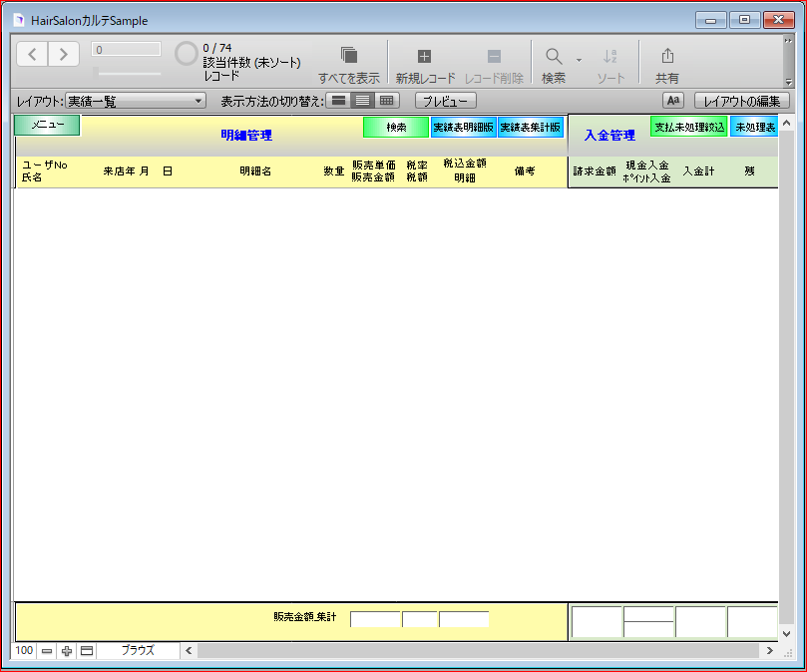Open the 共有 share tool
The image size is (807, 672).
click(x=667, y=65)
